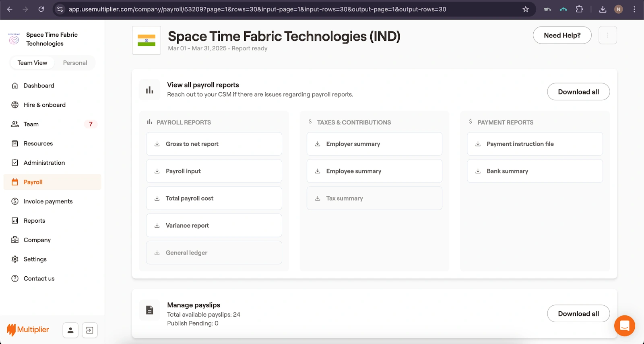Click the Need Help? button
644x344 pixels.
coord(562,35)
